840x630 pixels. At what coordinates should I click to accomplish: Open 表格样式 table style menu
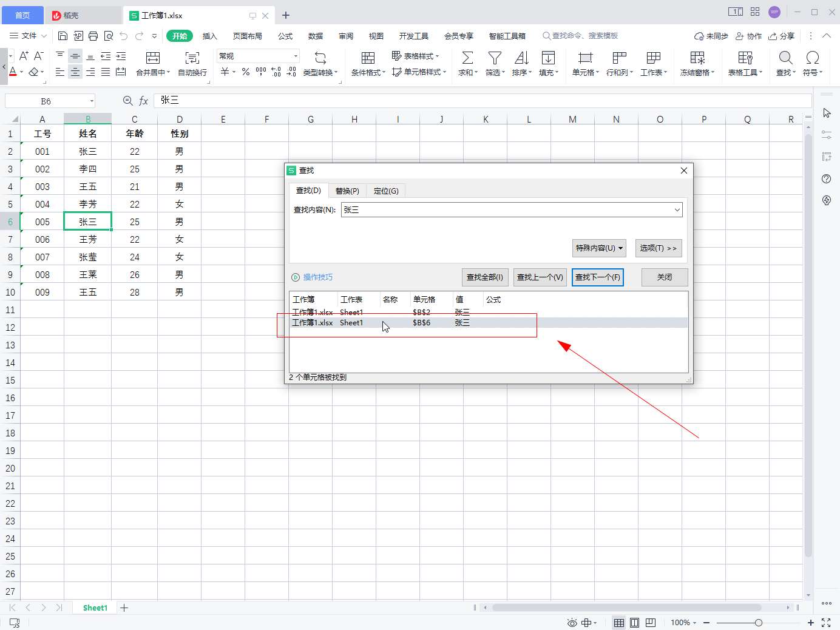click(x=415, y=56)
